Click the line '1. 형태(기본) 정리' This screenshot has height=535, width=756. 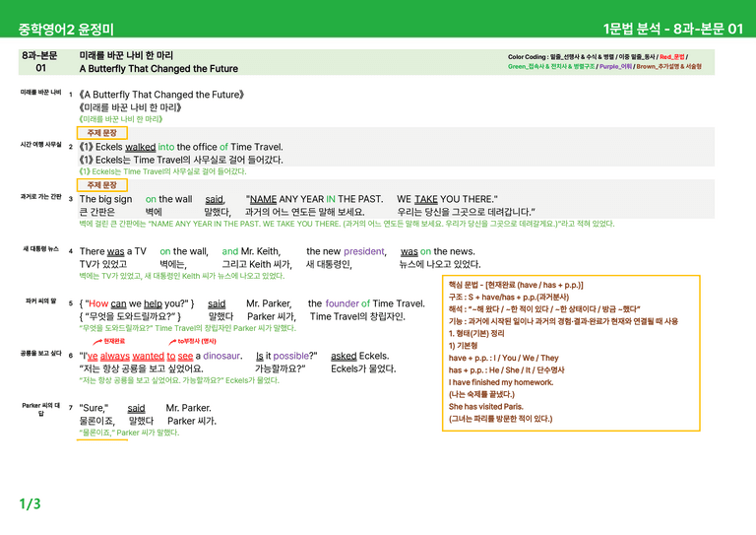476,333
